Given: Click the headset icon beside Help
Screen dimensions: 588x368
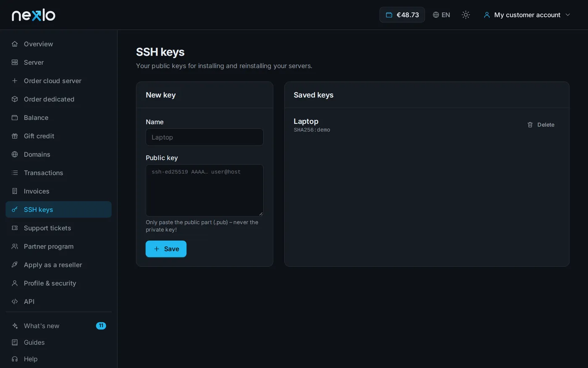Looking at the screenshot, I should (x=15, y=359).
